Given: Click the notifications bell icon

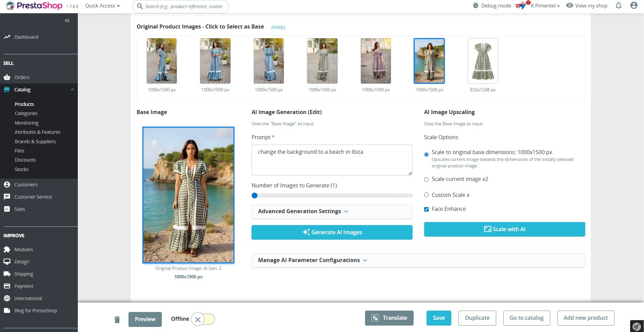Looking at the screenshot, I should coord(619,5).
